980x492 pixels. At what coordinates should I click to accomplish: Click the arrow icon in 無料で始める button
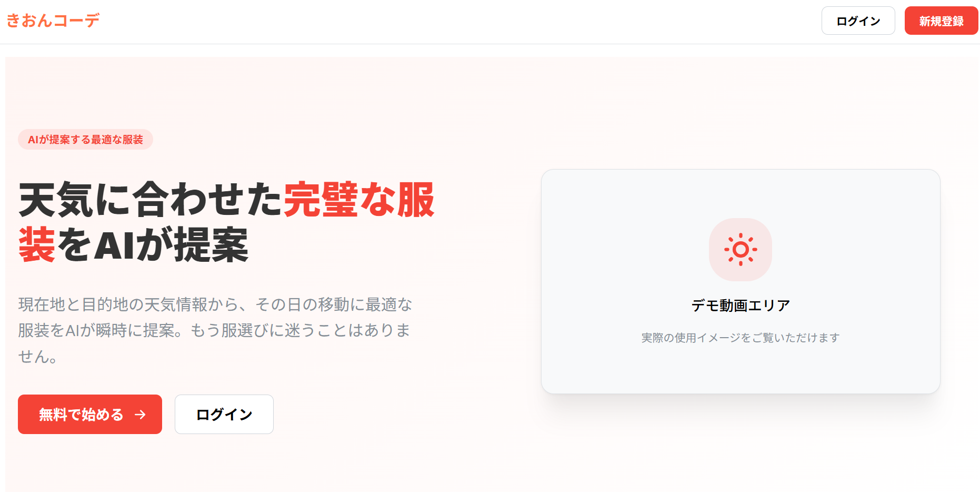140,415
